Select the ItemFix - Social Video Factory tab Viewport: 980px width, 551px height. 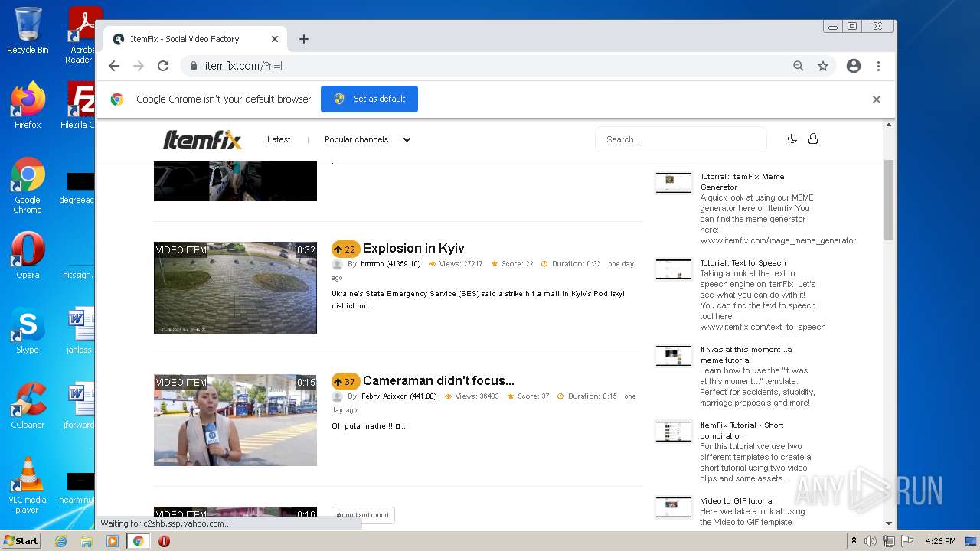pos(195,39)
